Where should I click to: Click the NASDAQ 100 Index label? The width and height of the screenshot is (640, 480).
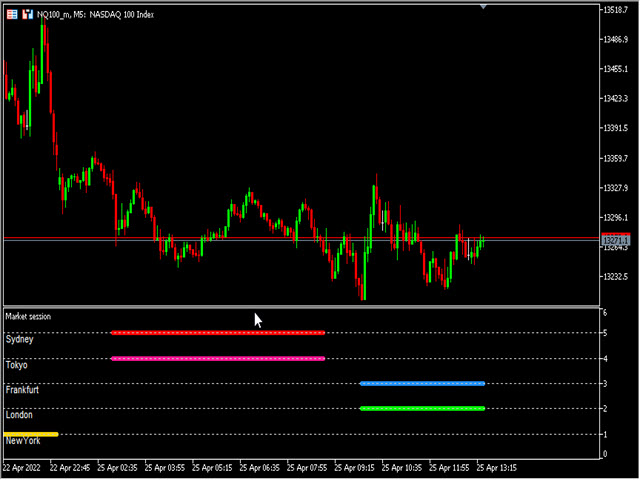(122, 15)
